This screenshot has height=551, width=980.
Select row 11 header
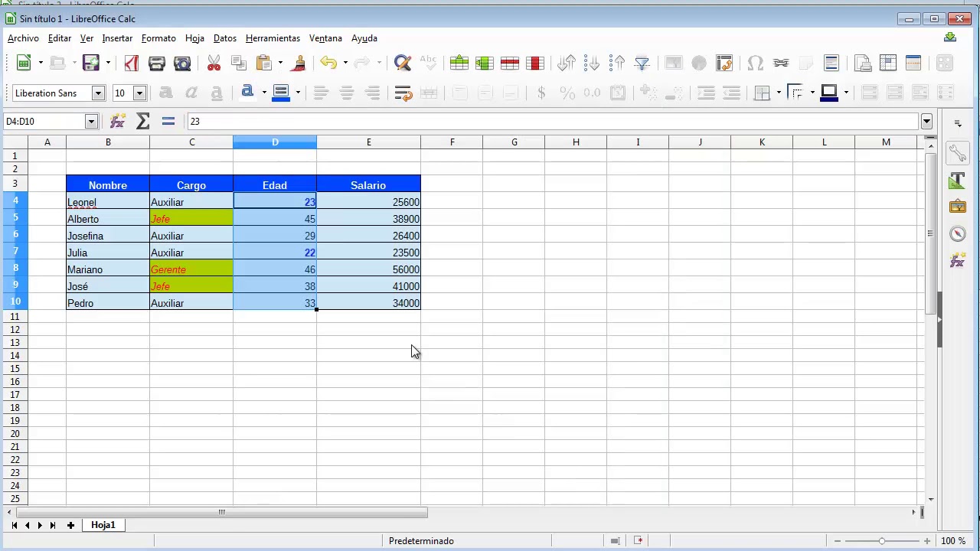[15, 316]
